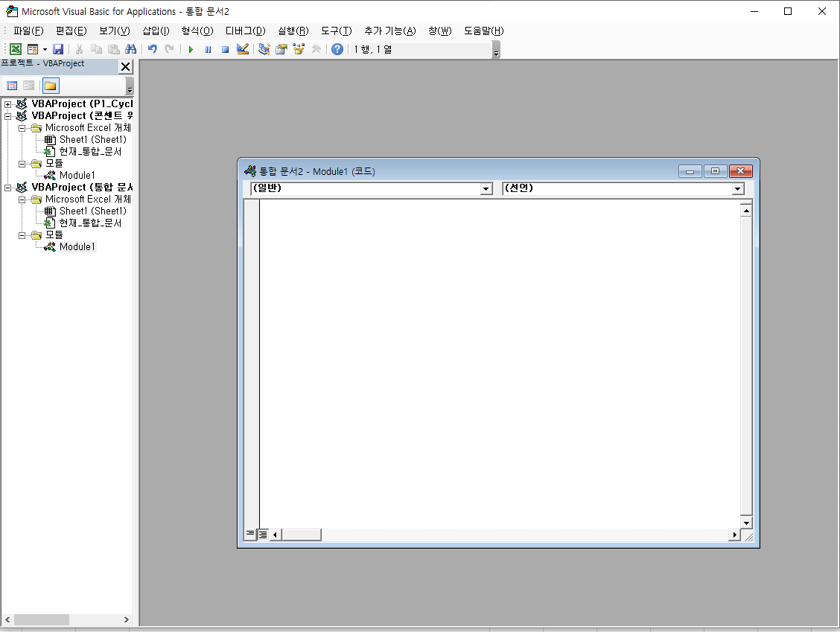The image size is (840, 632).
Task: Collapse 모듈 folder under 통합 문서 project
Action: pos(22,234)
